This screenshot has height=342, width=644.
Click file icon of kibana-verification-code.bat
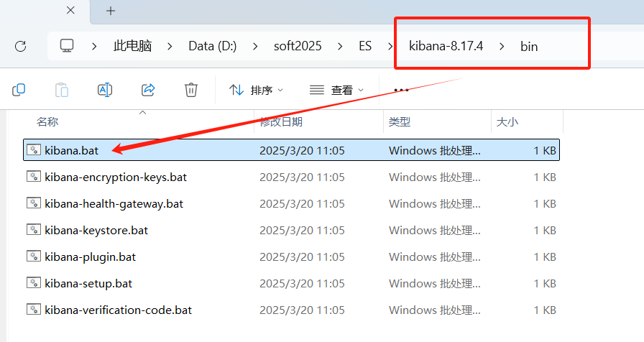coord(34,309)
